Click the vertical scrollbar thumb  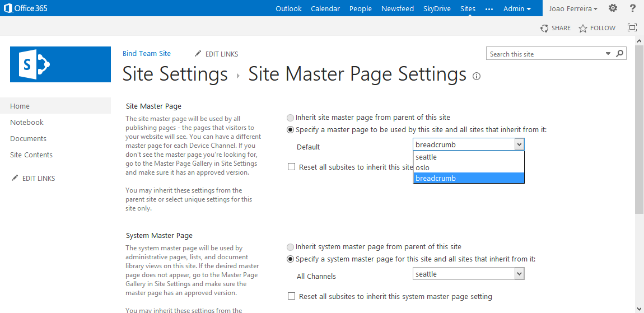640,129
